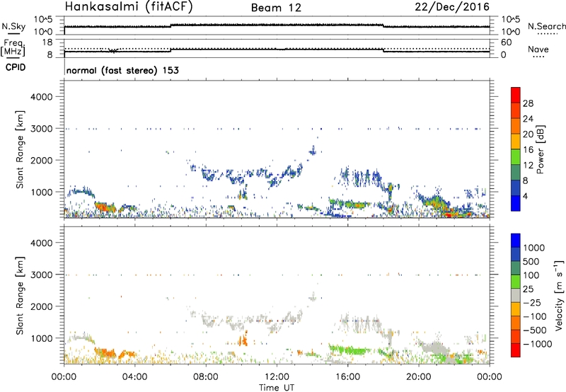Screen dimensions: 566x392
Task: Select the 25 label on Velocity colorbar
Action: click(x=528, y=289)
